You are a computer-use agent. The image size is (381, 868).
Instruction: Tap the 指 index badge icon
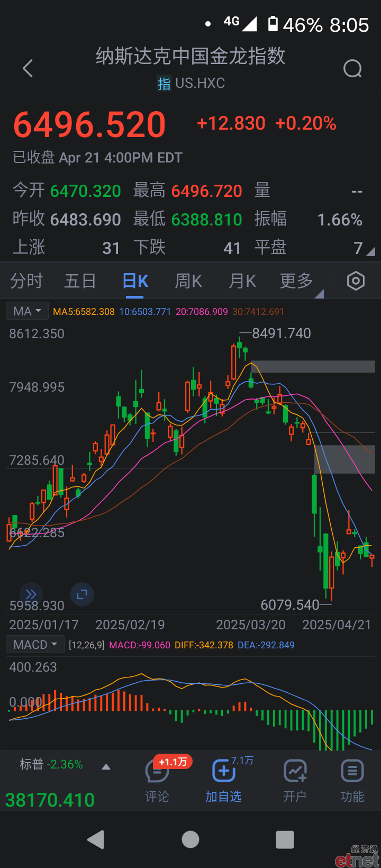pyautogui.click(x=164, y=84)
